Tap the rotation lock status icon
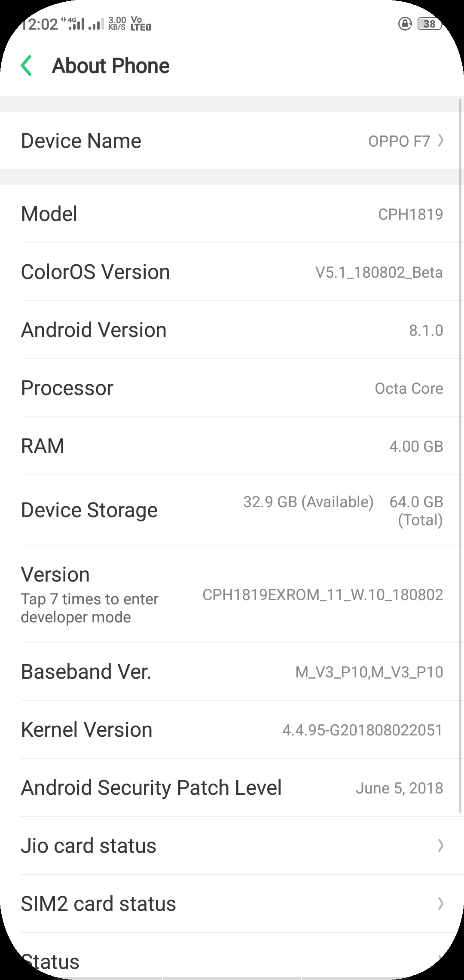Screen dimensions: 464x980 click(405, 24)
